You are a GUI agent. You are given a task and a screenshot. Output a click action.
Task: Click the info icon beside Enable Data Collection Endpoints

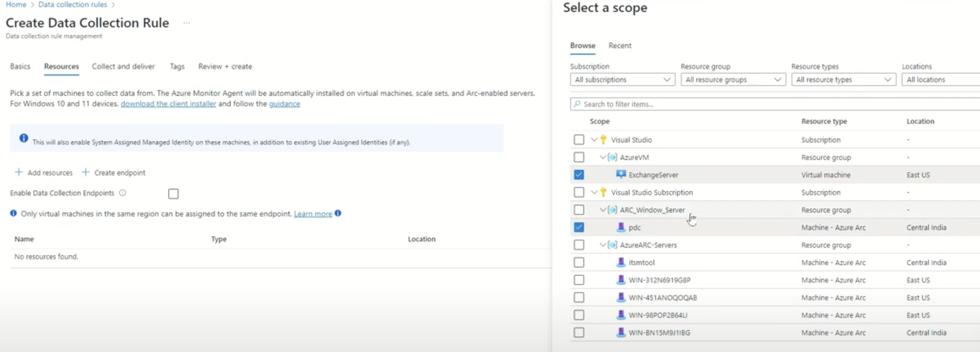point(122,193)
